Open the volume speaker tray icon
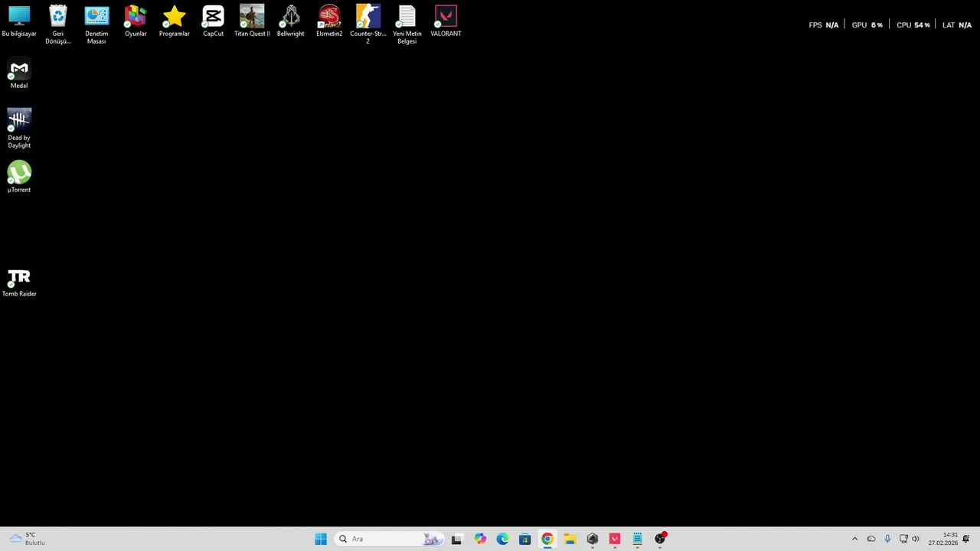 click(x=915, y=539)
